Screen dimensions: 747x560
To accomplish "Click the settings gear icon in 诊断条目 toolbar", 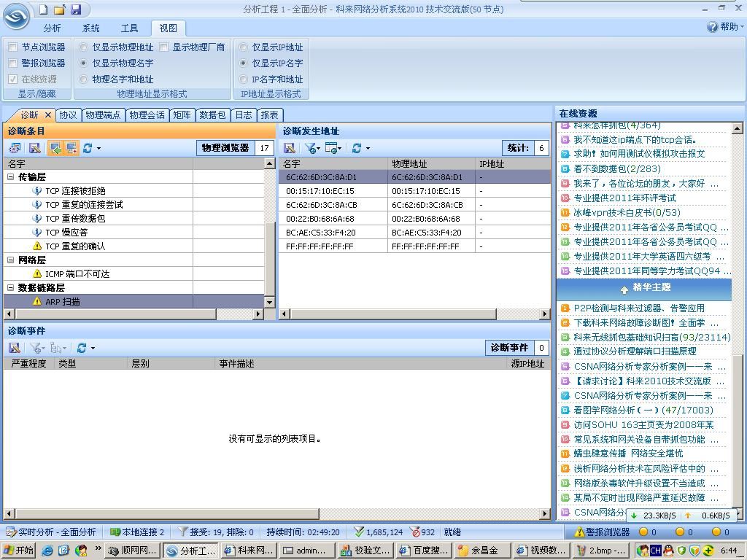I will click(15, 148).
